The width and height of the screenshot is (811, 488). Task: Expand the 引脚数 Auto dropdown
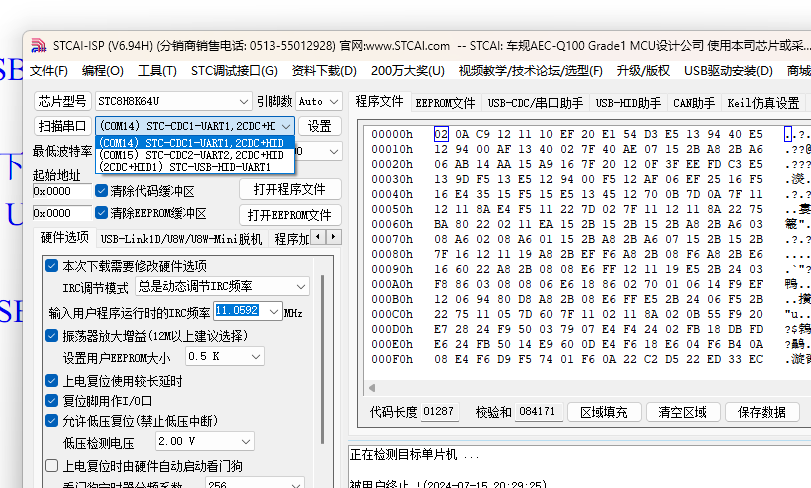click(x=334, y=101)
